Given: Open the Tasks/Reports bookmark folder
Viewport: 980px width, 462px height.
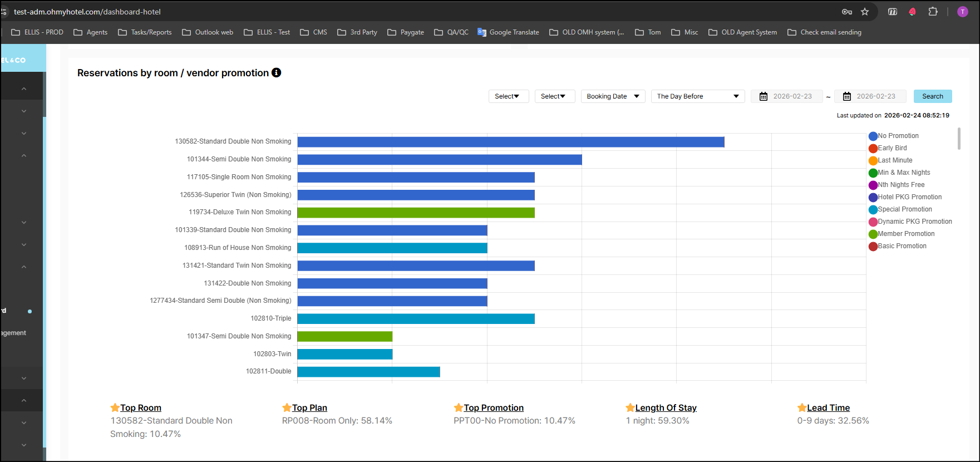Looking at the screenshot, I should [145, 32].
